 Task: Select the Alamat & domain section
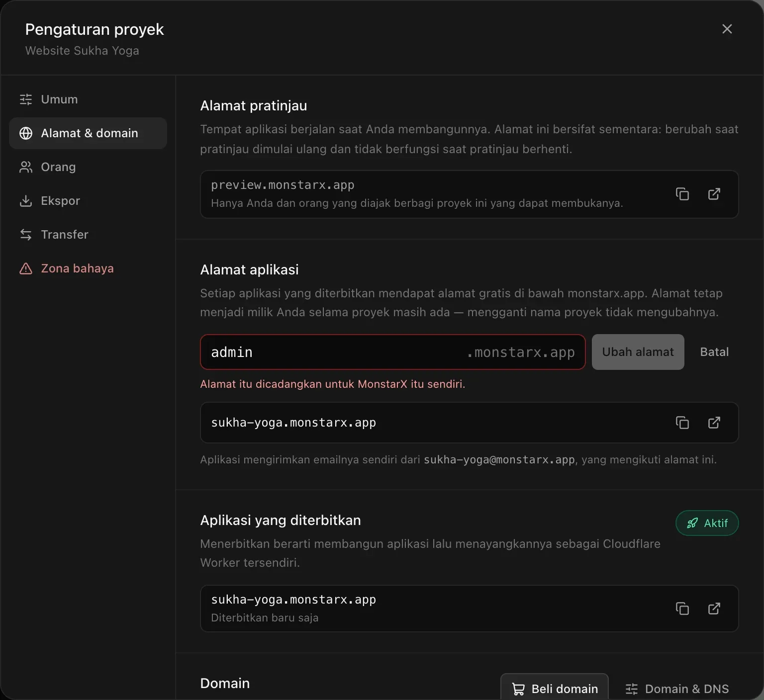click(88, 133)
